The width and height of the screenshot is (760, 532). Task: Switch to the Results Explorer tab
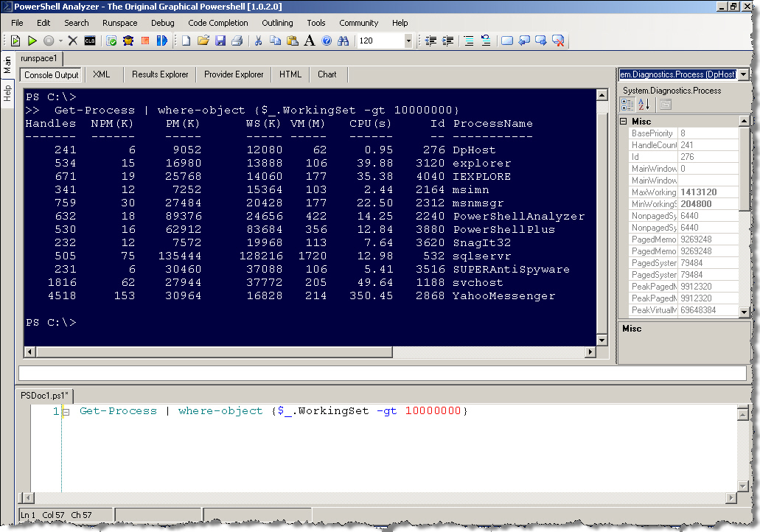160,74
